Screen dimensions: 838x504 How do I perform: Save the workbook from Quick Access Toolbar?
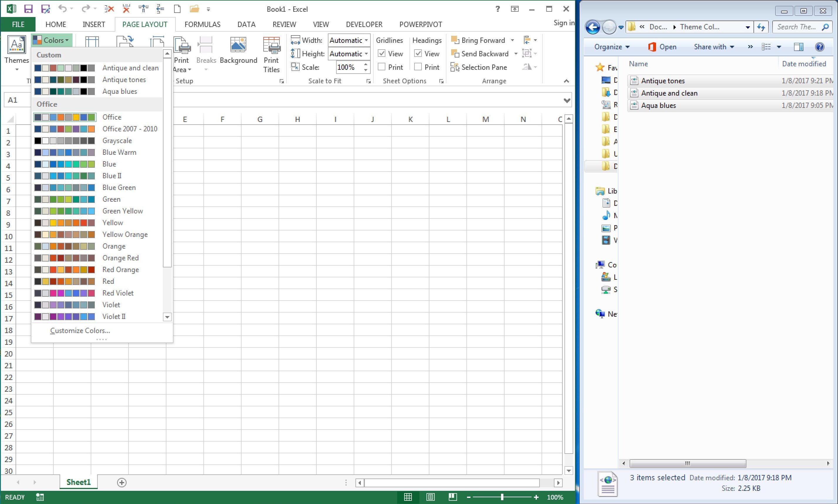(x=28, y=9)
